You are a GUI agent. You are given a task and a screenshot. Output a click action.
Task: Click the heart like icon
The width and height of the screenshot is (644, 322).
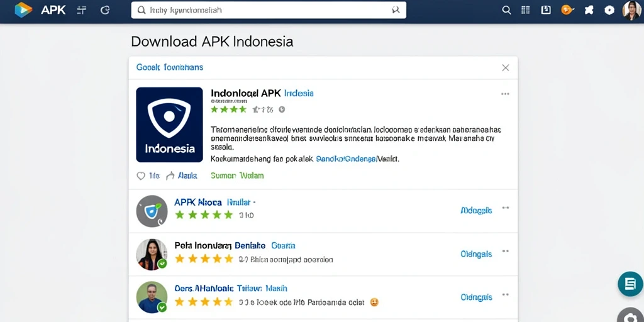141,176
